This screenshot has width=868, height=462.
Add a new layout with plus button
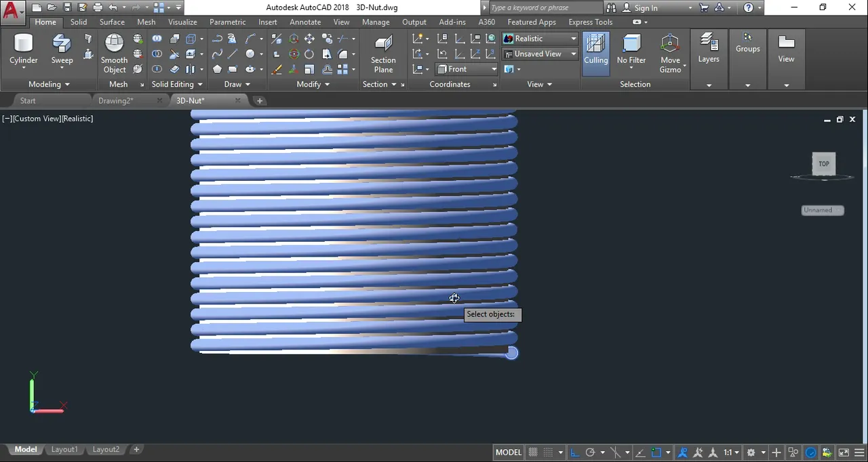point(136,449)
